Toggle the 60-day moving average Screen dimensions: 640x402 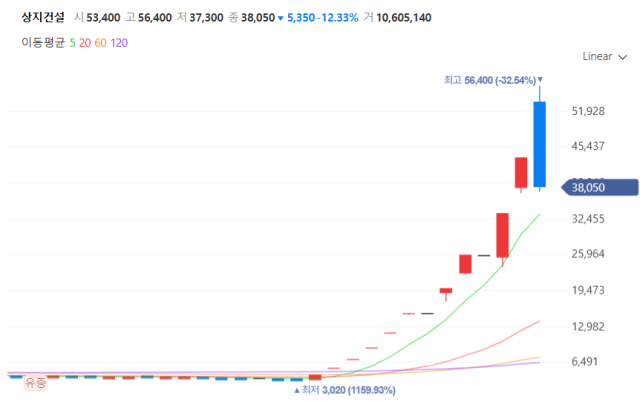click(102, 43)
